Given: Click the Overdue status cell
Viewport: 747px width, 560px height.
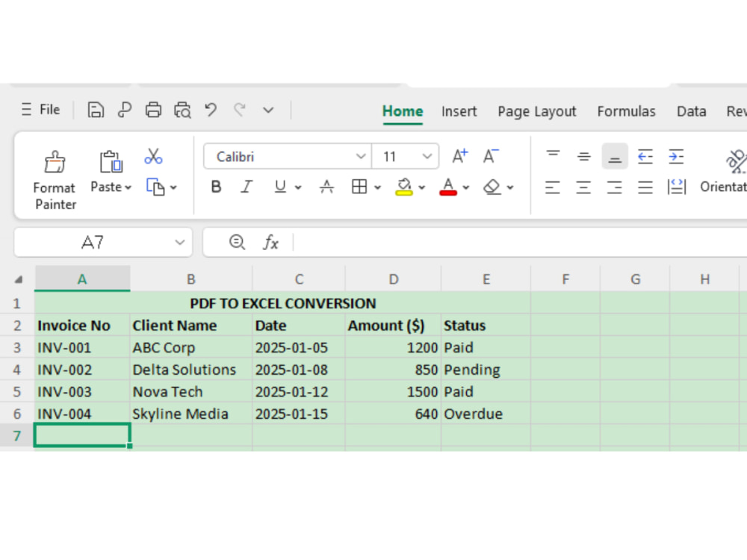Looking at the screenshot, I should (x=486, y=414).
